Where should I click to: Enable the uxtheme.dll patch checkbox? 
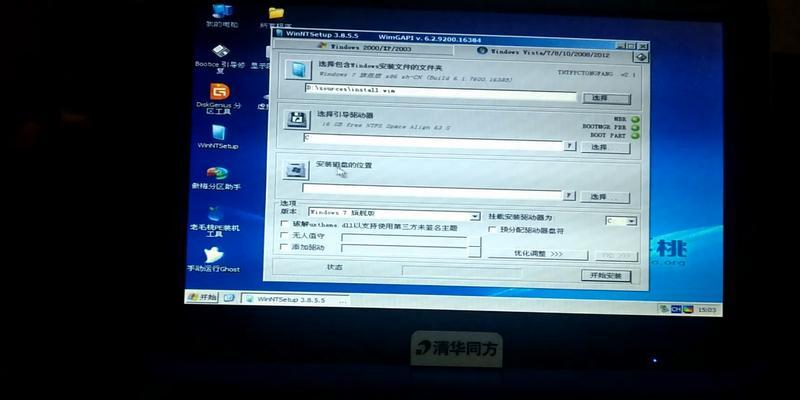pos(284,224)
